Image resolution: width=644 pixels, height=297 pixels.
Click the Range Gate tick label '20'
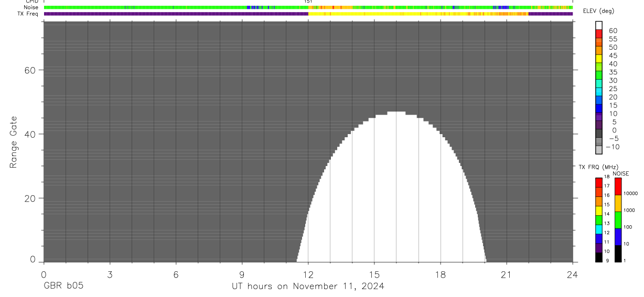coord(29,199)
